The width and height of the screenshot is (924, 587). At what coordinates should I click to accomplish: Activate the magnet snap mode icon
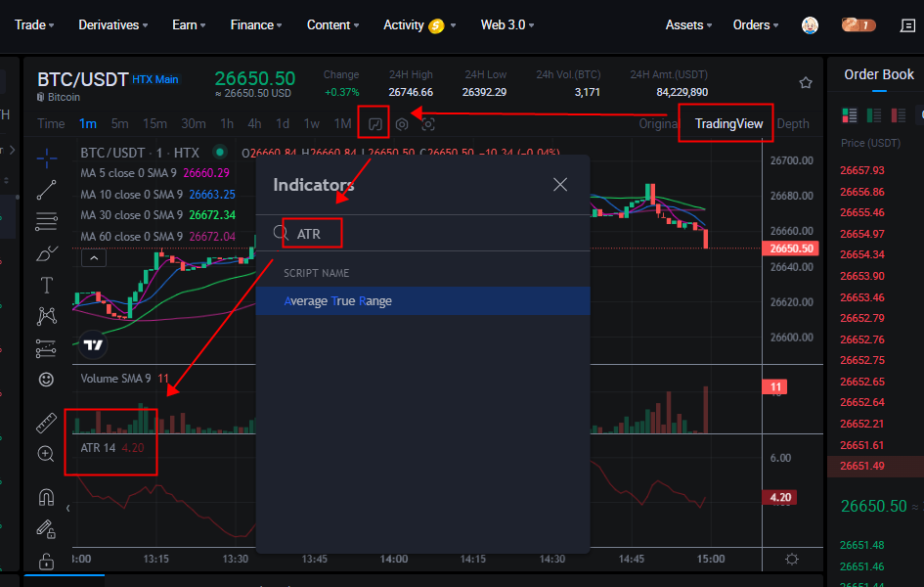coord(46,497)
